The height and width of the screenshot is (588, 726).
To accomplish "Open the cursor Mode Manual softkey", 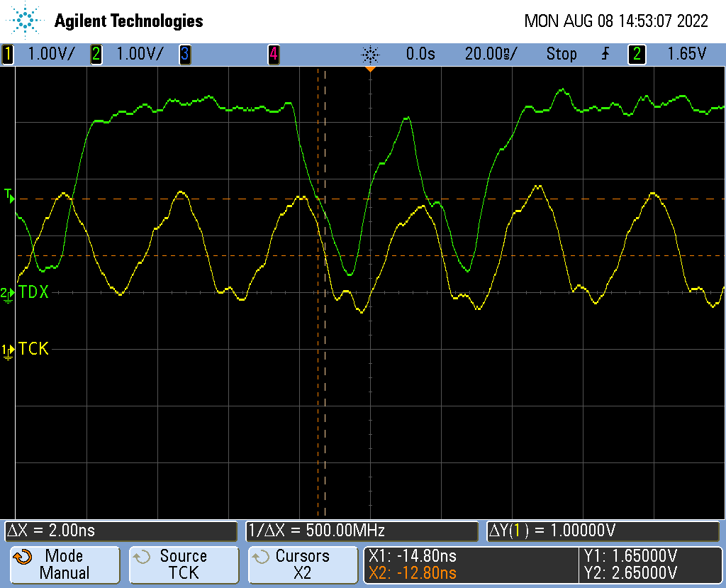I will pyautogui.click(x=64, y=565).
